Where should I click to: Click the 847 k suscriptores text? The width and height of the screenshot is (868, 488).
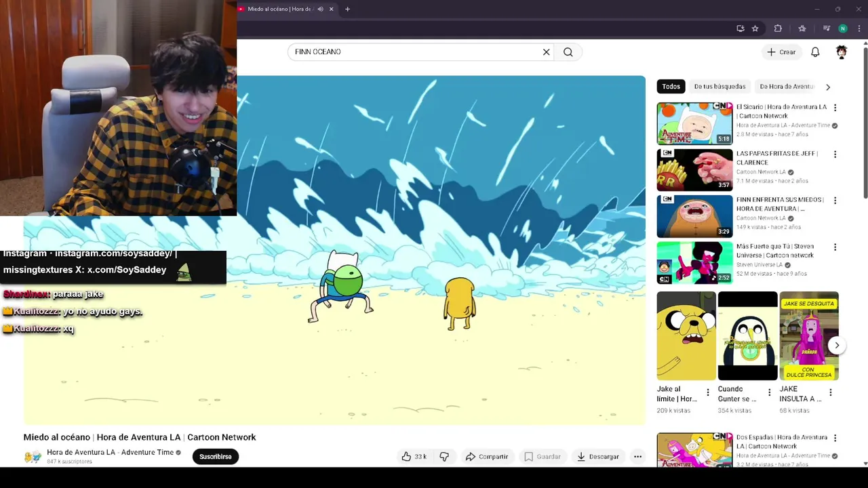pos(69,462)
